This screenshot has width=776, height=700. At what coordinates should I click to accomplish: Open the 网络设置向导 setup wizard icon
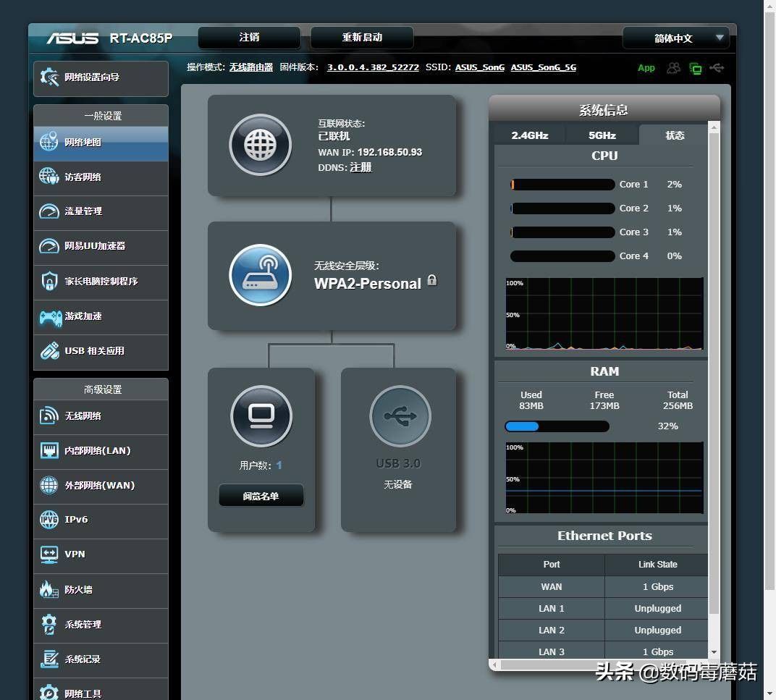tap(49, 77)
